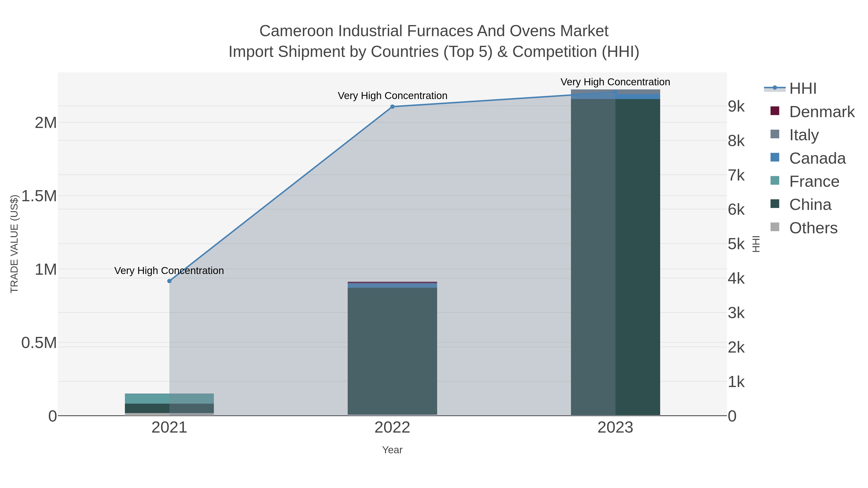This screenshot has width=868, height=488.
Task: Toggle Others series in the legend
Action: tap(804, 228)
